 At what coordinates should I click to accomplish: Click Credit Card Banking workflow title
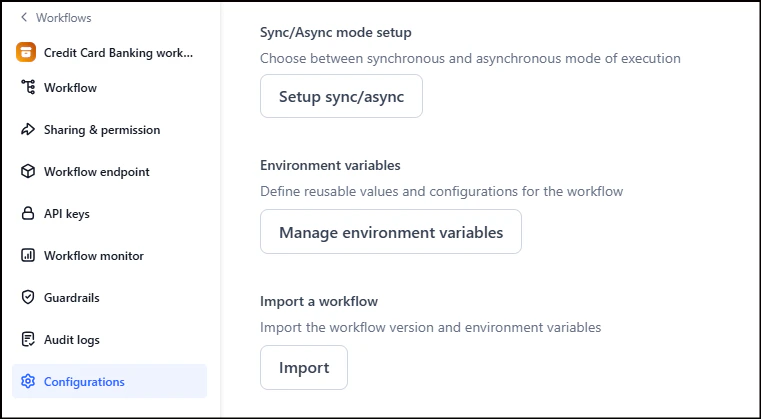[118, 52]
